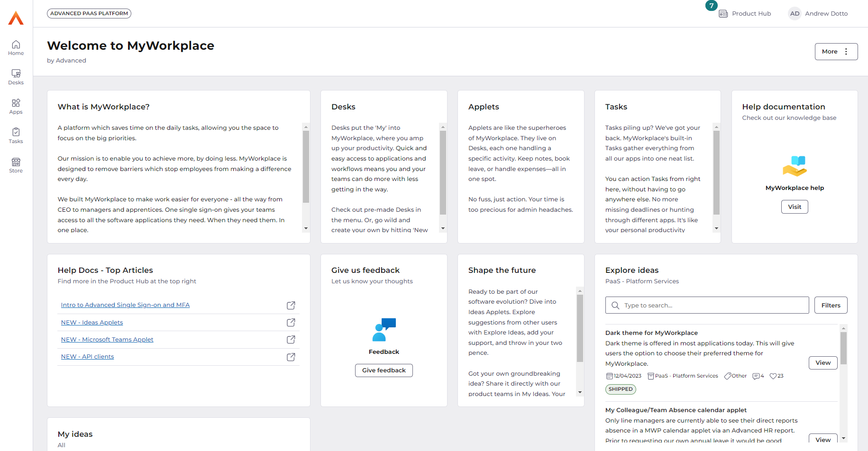Viewport: 868px width, 451px height.
Task: Click scrollbar in What is MyWorkplace card
Action: (306, 167)
